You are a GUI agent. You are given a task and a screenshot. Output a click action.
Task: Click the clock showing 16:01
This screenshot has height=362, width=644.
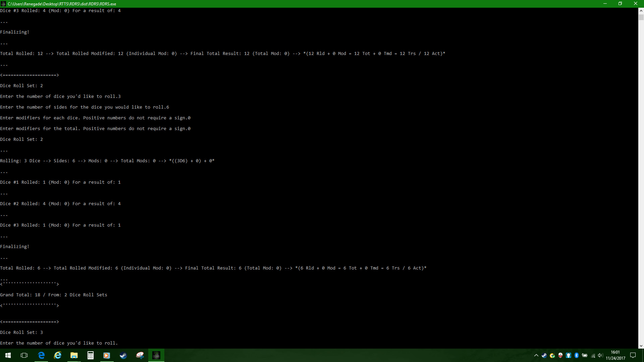[x=616, y=355]
